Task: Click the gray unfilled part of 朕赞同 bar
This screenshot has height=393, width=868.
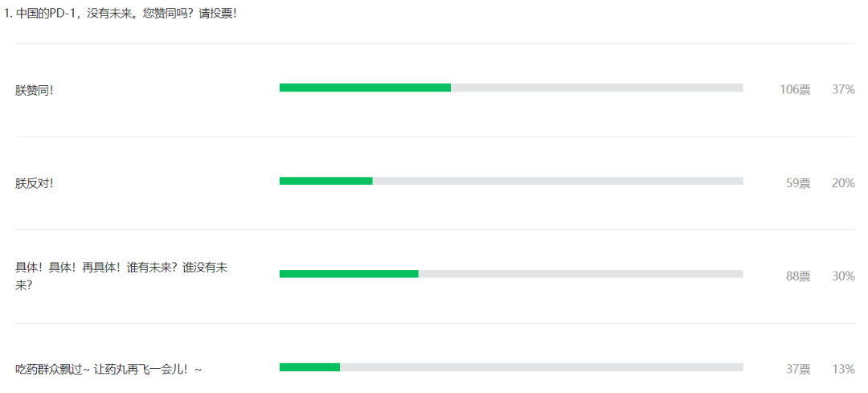Action: tap(597, 88)
